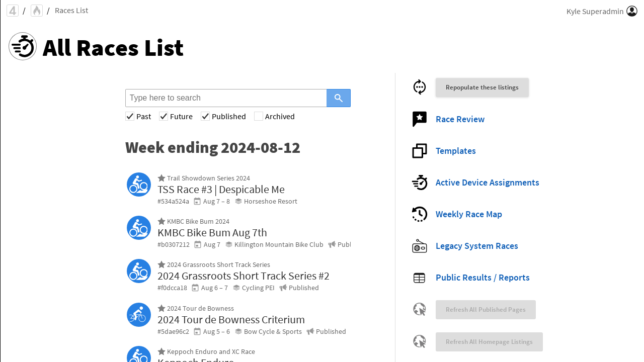Focus the race search text field
The width and height of the screenshot is (644, 362).
(x=226, y=98)
